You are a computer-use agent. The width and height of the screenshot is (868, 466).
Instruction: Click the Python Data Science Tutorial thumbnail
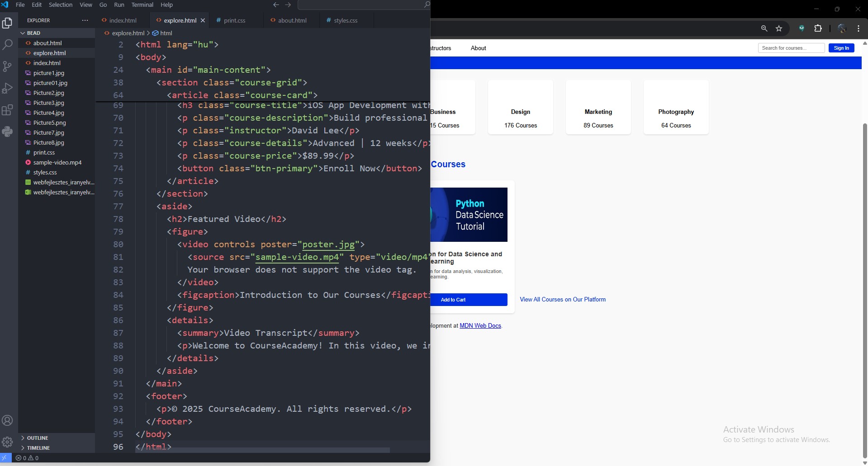tap(469, 215)
